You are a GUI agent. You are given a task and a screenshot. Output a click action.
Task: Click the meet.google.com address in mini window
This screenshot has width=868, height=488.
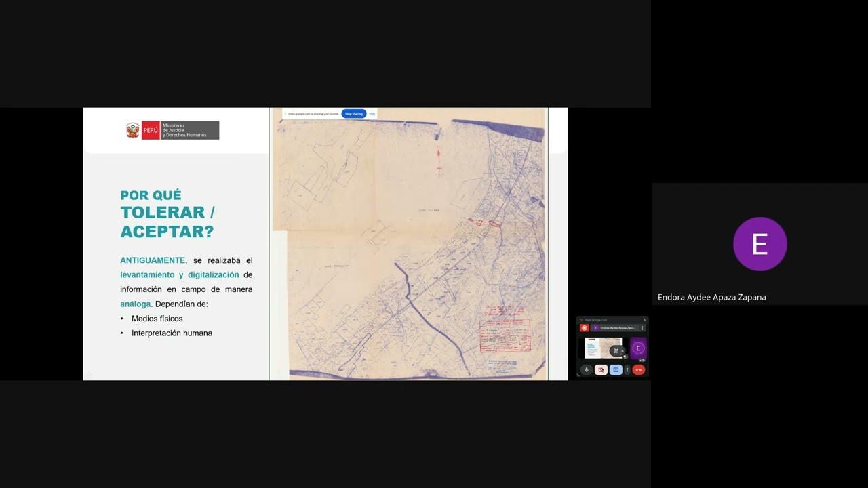[x=595, y=320]
